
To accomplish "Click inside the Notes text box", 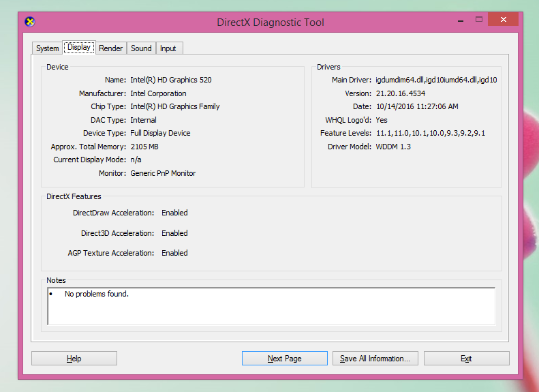I will point(273,310).
